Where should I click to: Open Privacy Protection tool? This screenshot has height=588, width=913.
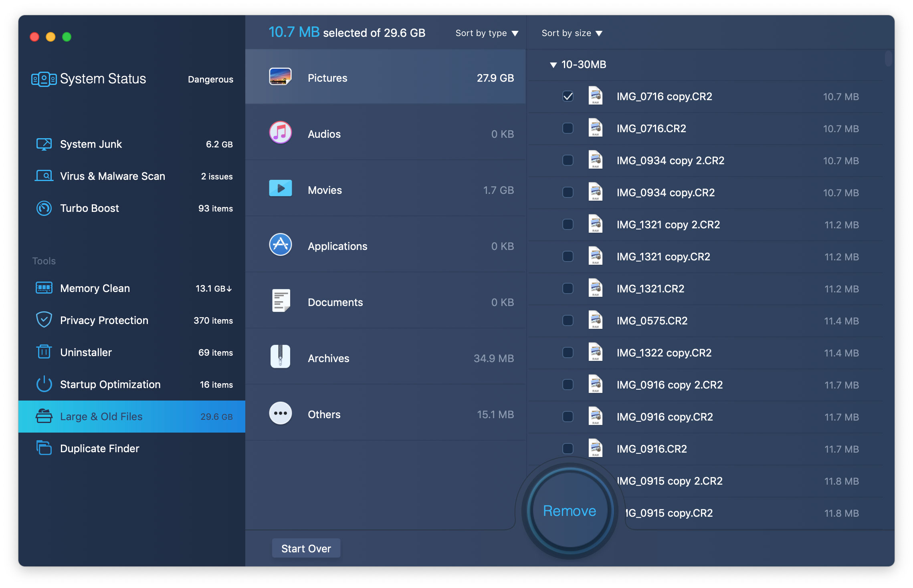(132, 320)
